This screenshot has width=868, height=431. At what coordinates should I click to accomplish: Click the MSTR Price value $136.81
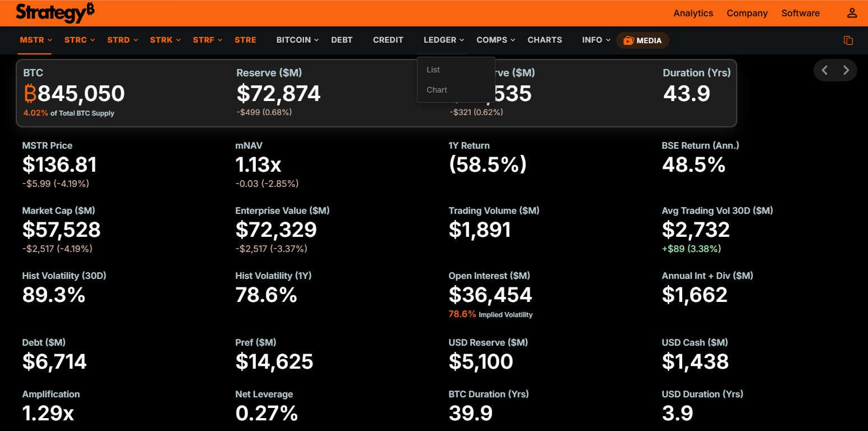59,164
